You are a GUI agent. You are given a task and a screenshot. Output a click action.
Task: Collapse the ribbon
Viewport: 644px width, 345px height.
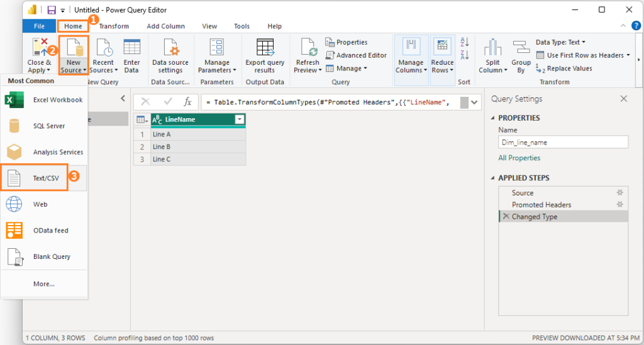click(x=623, y=26)
